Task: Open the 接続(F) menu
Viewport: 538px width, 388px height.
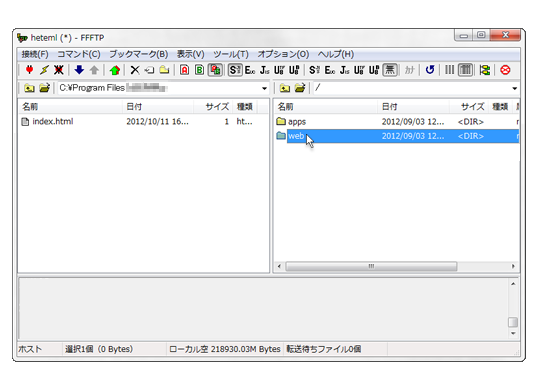Action: (35, 54)
